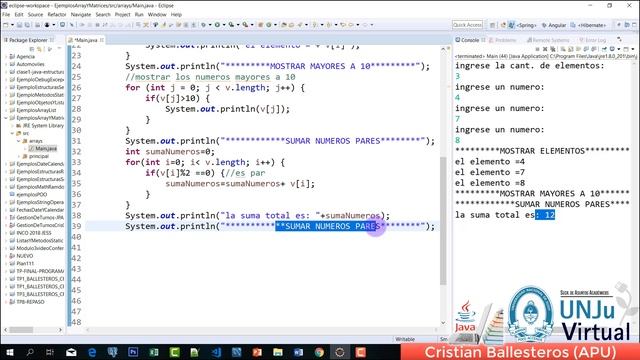Click the console Terminate square icon
The image size is (640, 360).
[x=537, y=49]
